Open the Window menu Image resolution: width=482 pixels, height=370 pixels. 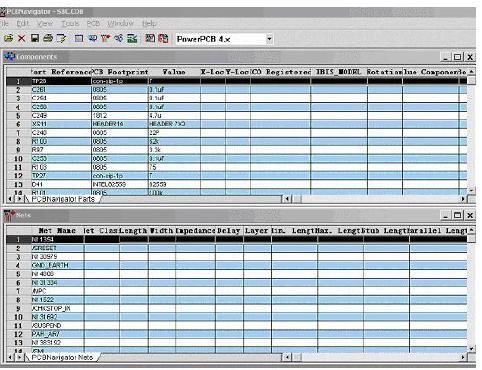(x=120, y=24)
